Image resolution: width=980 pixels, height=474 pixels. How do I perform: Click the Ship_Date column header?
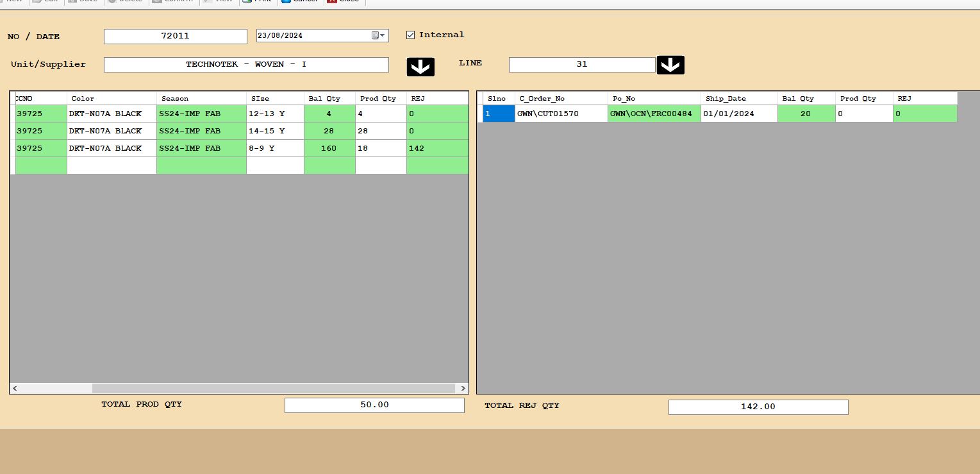tap(738, 99)
